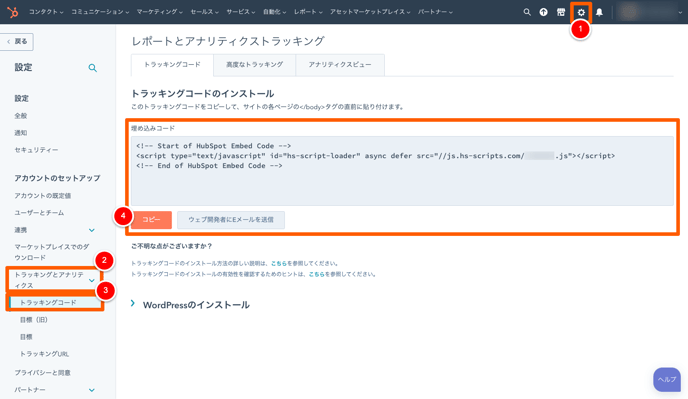Click the settings sidebar search icon
This screenshot has width=688, height=399.
coord(93,68)
